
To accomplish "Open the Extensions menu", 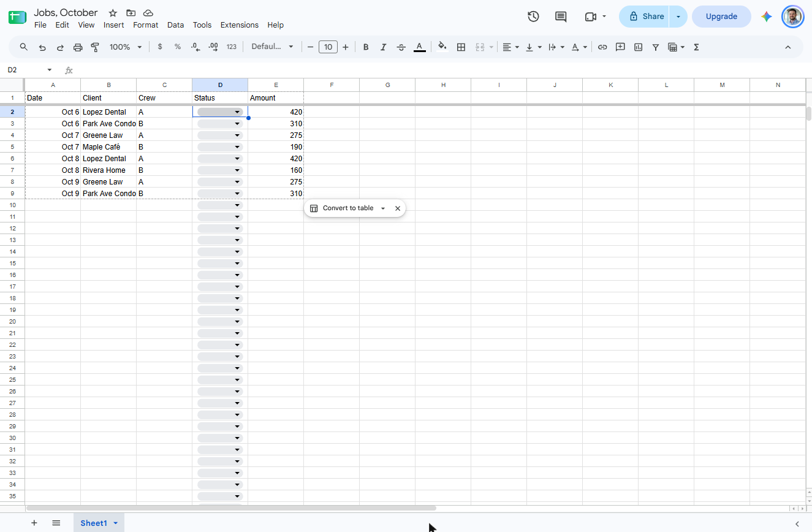I will [240, 25].
